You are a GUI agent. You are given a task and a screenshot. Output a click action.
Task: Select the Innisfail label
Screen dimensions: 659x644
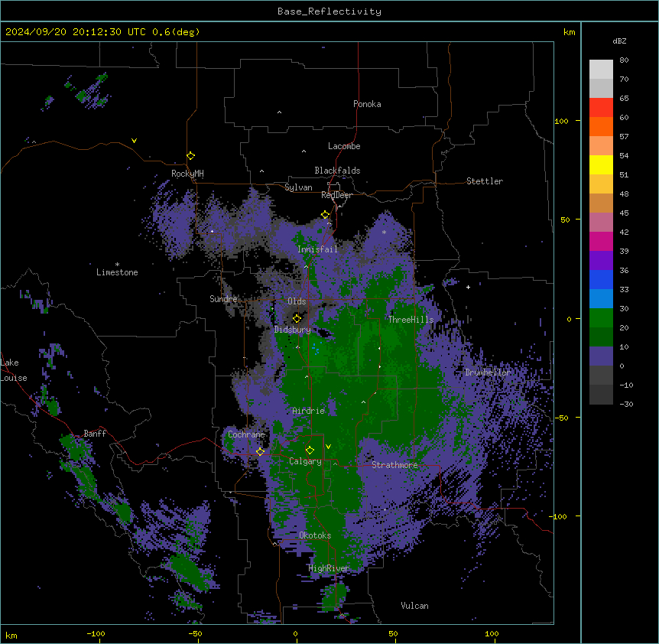(x=317, y=249)
